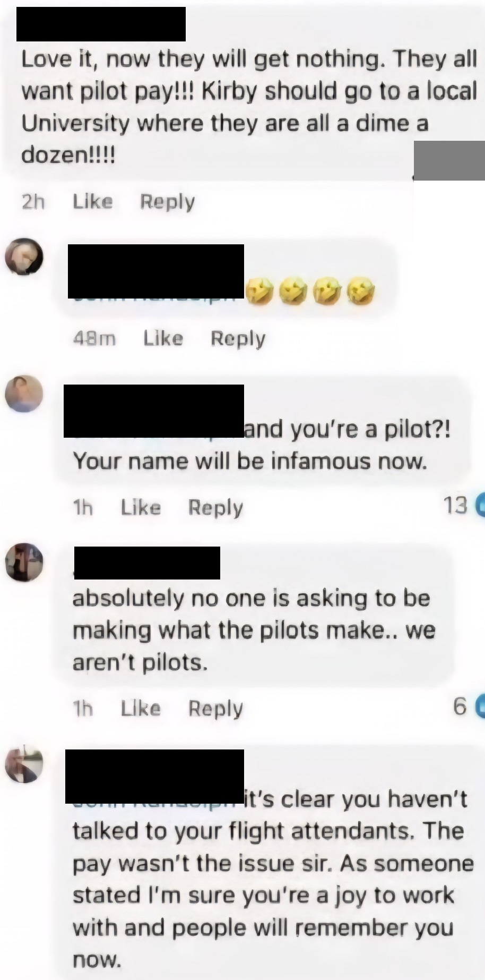Like the 'we aren't pilots' comment

[x=141, y=708]
